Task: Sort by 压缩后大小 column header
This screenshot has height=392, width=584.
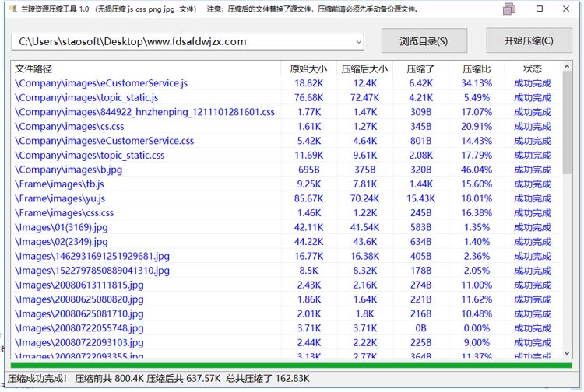Action: click(x=364, y=68)
